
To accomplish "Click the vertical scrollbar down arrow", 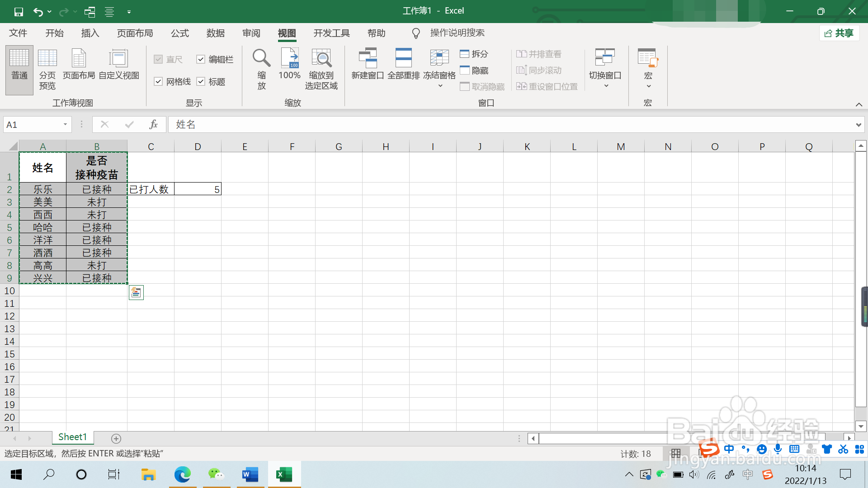I will [861, 426].
